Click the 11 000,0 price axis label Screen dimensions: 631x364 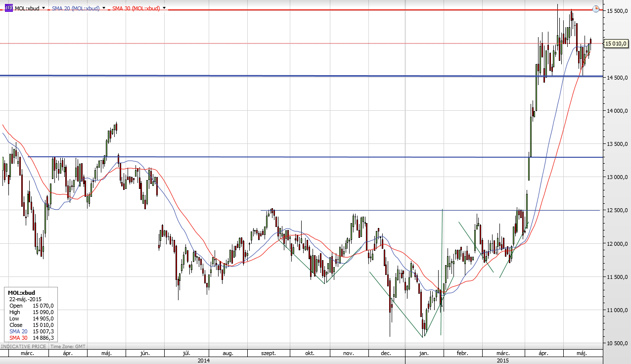tap(618, 310)
